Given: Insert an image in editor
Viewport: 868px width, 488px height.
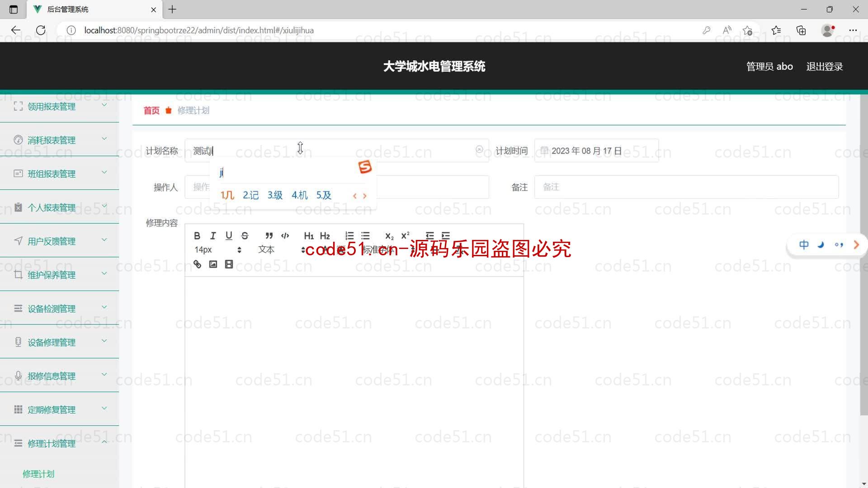Looking at the screenshot, I should click(213, 264).
